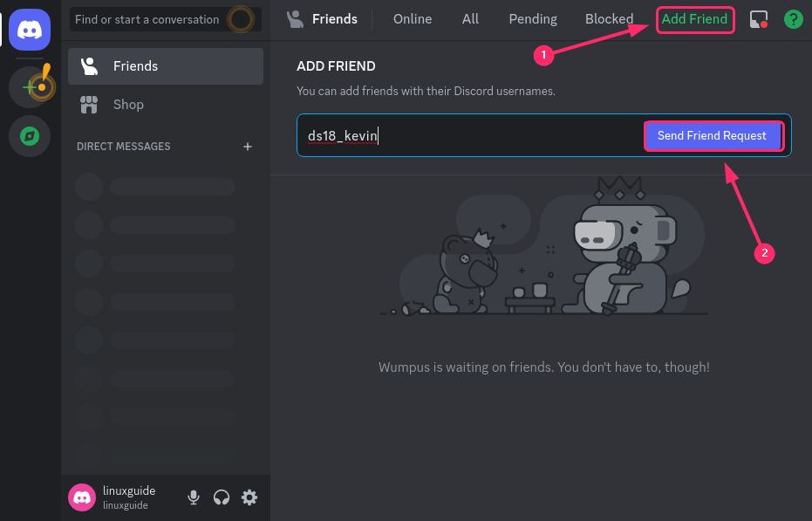
Task: Create a DM with the plus icon
Action: pos(248,147)
